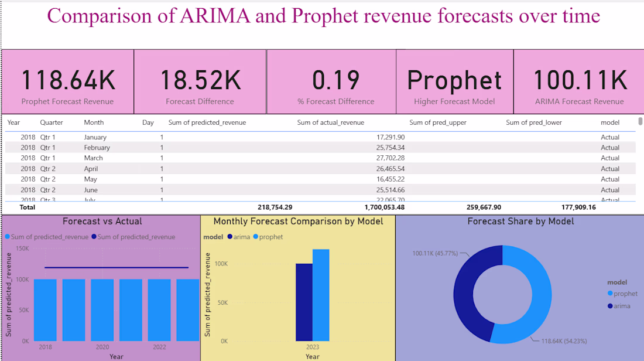The width and height of the screenshot is (644, 361).
Task: Select the Higher Forecast Model card
Action: 455,82
